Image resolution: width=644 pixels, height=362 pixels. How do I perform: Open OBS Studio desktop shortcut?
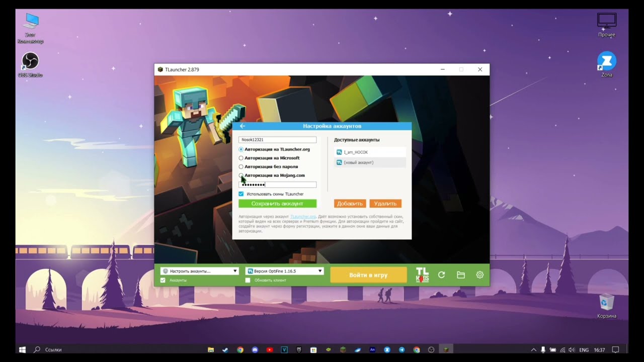click(31, 65)
